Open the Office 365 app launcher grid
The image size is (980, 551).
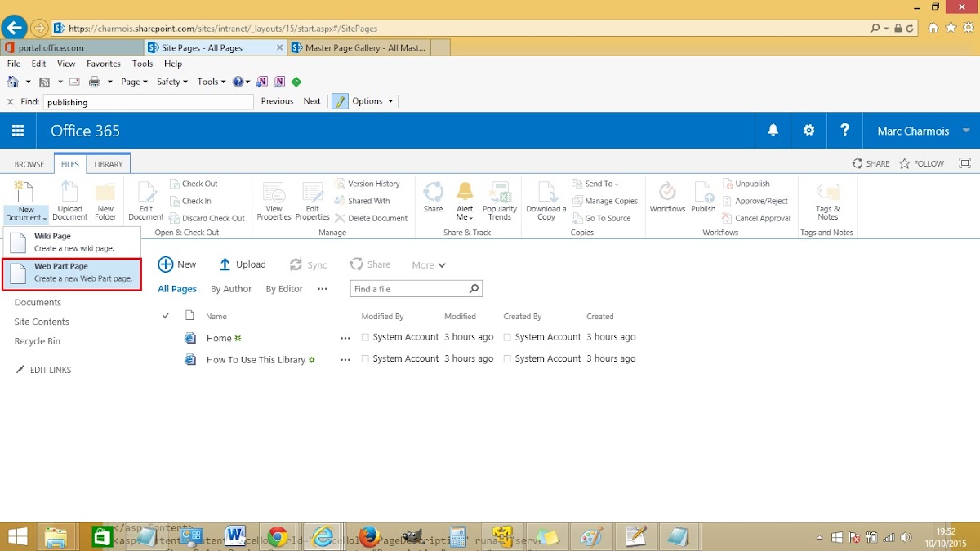coord(18,131)
